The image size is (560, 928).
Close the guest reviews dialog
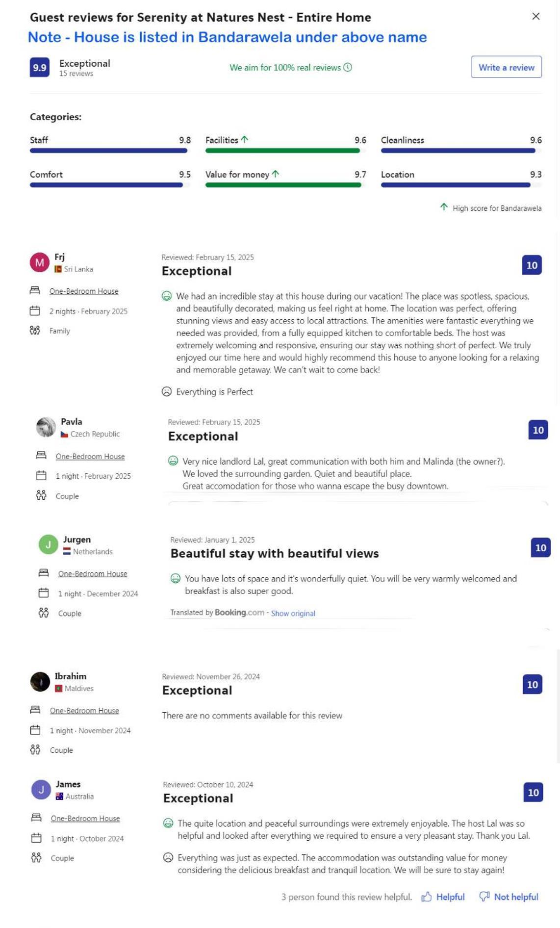click(536, 16)
